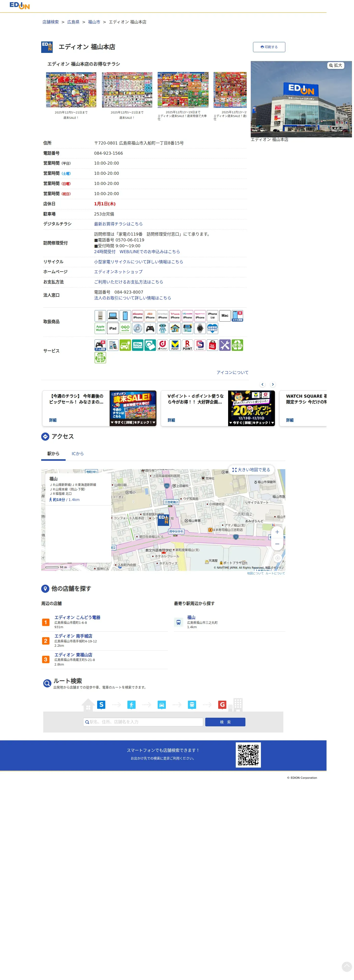Click the robot toy icon

[163, 328]
